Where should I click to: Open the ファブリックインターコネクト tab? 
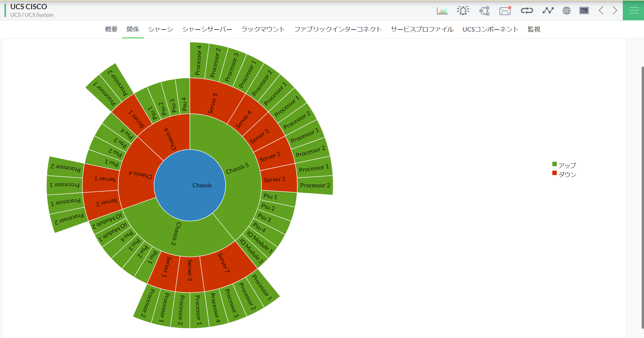click(x=338, y=29)
